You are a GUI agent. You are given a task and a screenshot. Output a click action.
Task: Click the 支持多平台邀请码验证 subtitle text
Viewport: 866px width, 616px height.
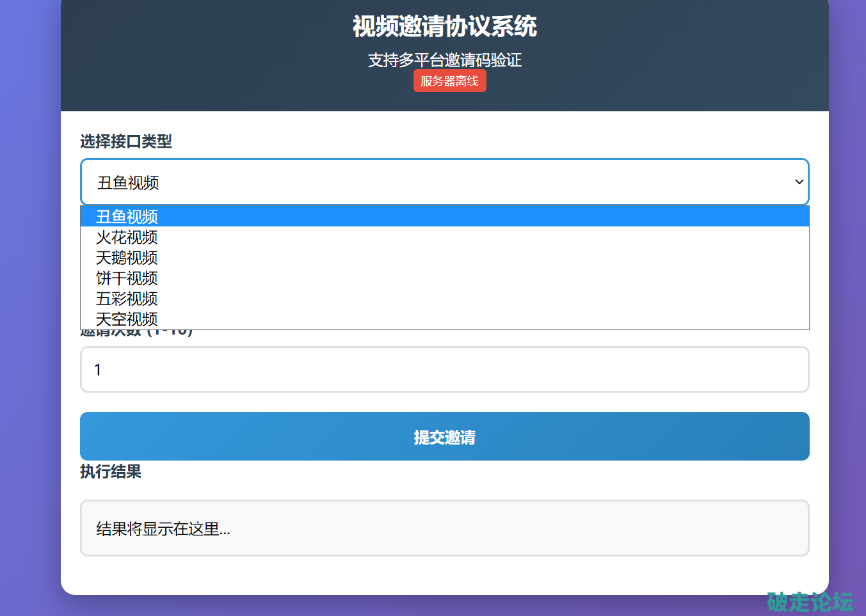[x=444, y=60]
